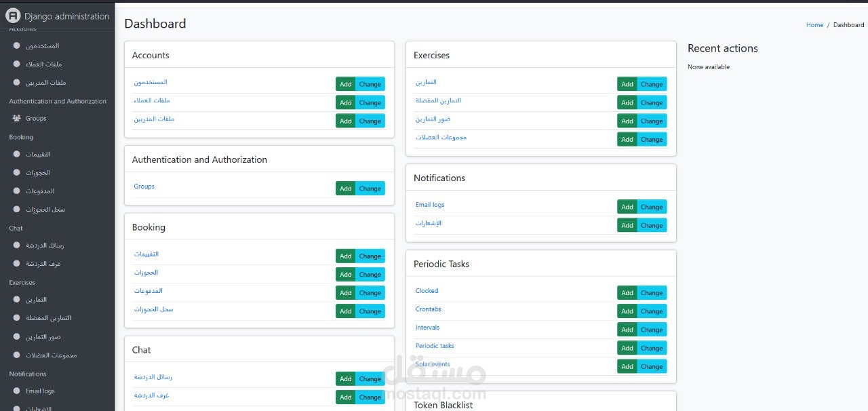Click Change for Crontabs in Periodic Tasks
Image resolution: width=868 pixels, height=411 pixels.
click(652, 311)
